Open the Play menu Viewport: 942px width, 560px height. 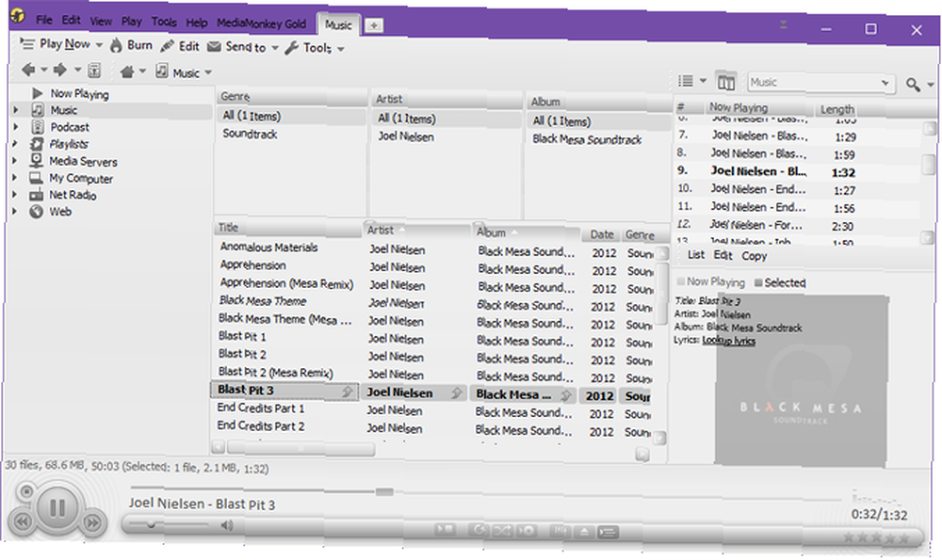pyautogui.click(x=132, y=22)
